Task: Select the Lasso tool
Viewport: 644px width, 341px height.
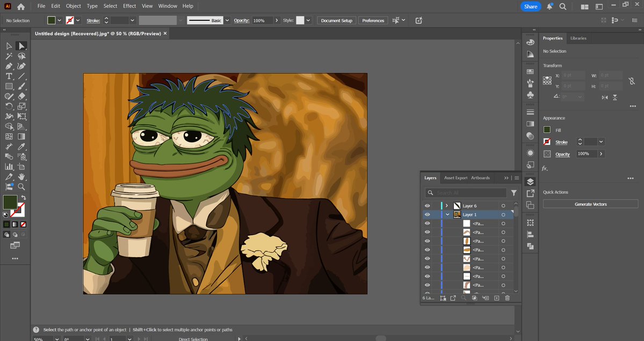Action: point(21,56)
